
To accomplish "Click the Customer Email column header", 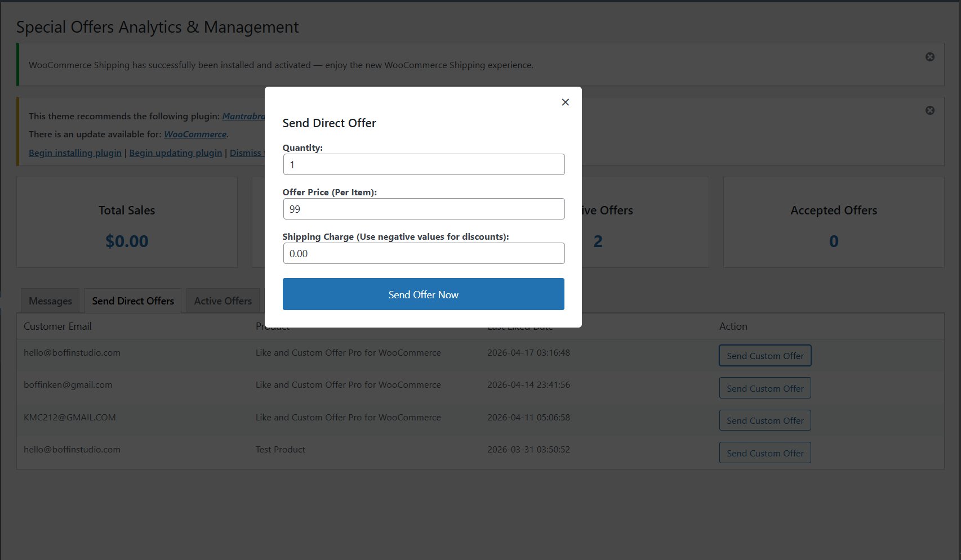I will tap(57, 326).
